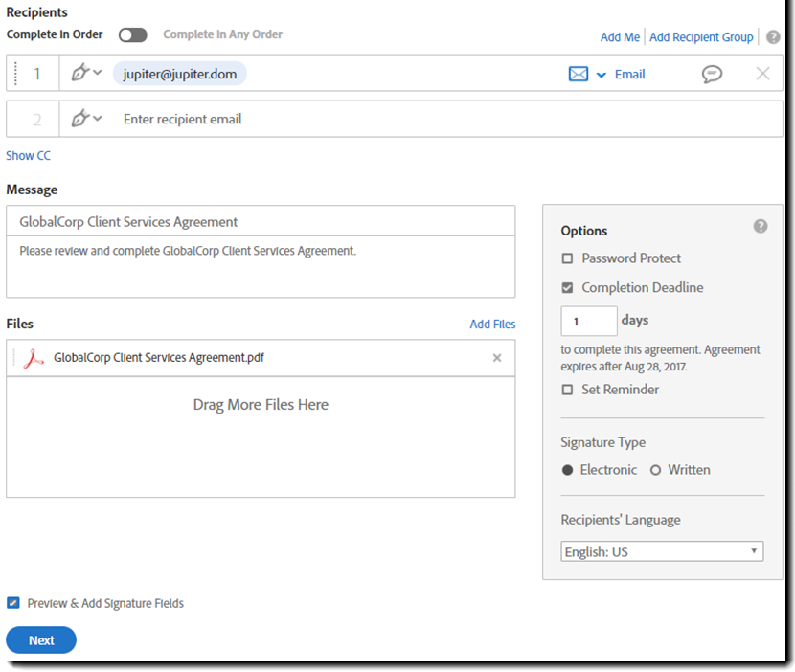Click the PDF icon of the attached file

(x=34, y=358)
